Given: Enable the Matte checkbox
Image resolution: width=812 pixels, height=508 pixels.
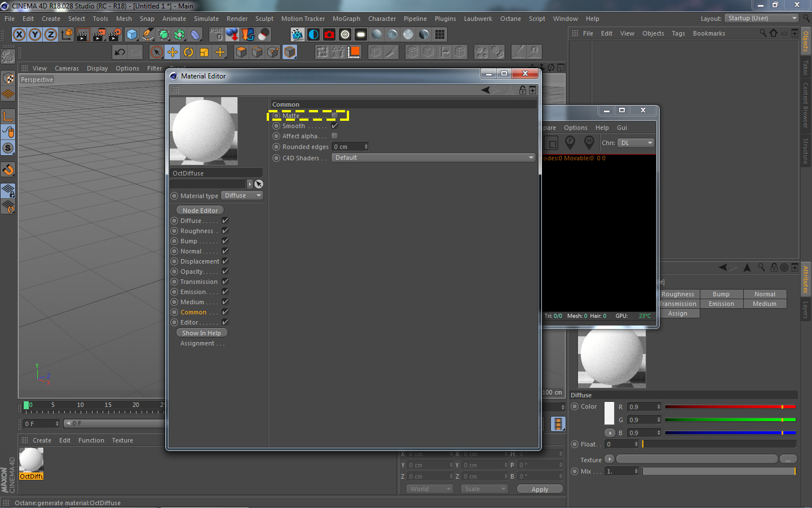Looking at the screenshot, I should 334,116.
